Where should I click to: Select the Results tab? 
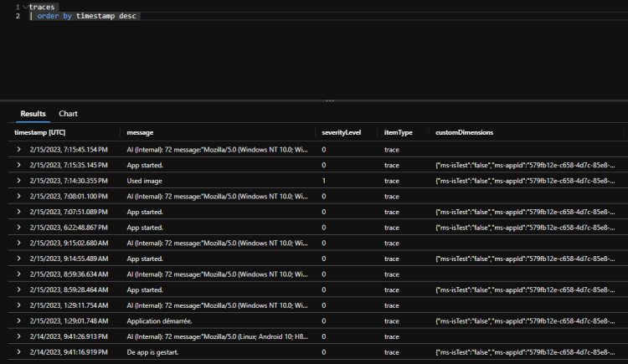[x=33, y=114]
